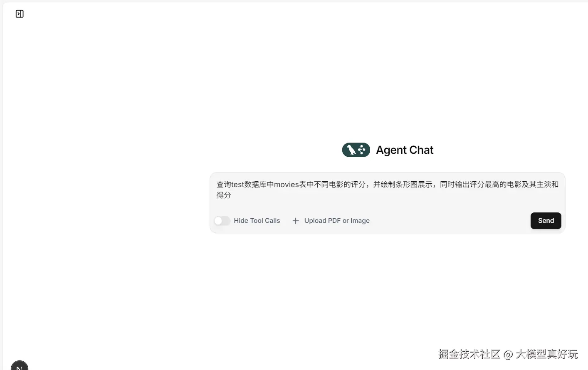Image resolution: width=588 pixels, height=370 pixels.
Task: Click the 掘金技术社区 watermark text
Action: (469, 354)
